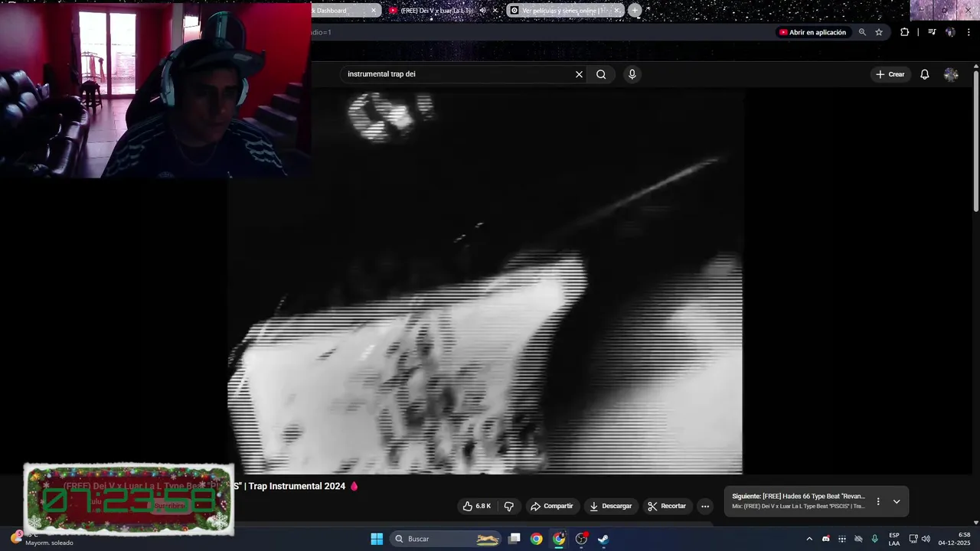The image size is (980, 551).
Task: Like the video showing 6.8 K
Action: point(476,506)
